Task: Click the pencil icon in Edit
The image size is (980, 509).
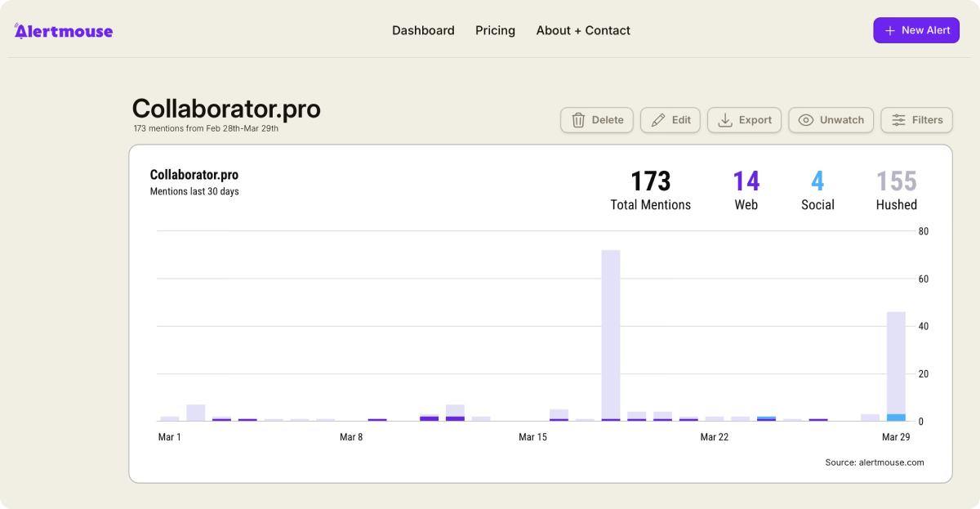Action: tap(658, 120)
